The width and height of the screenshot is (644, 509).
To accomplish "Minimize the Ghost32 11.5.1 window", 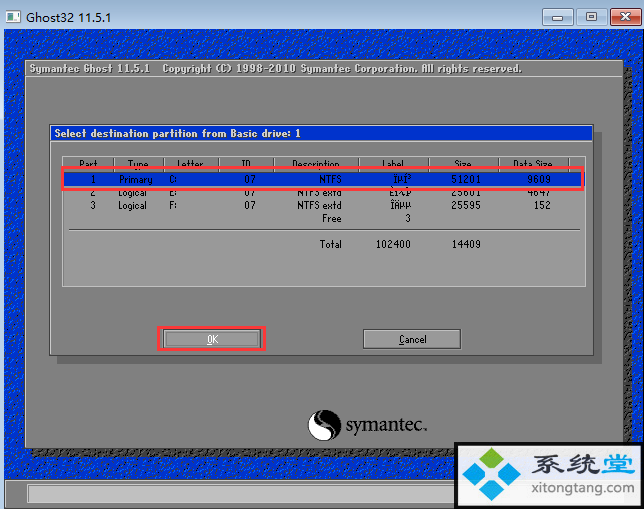I will [557, 17].
